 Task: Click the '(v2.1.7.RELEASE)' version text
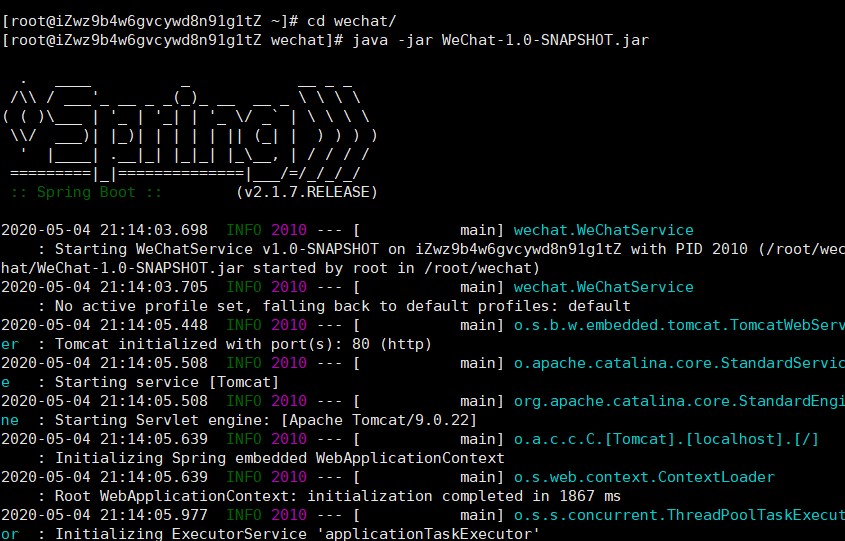click(307, 191)
